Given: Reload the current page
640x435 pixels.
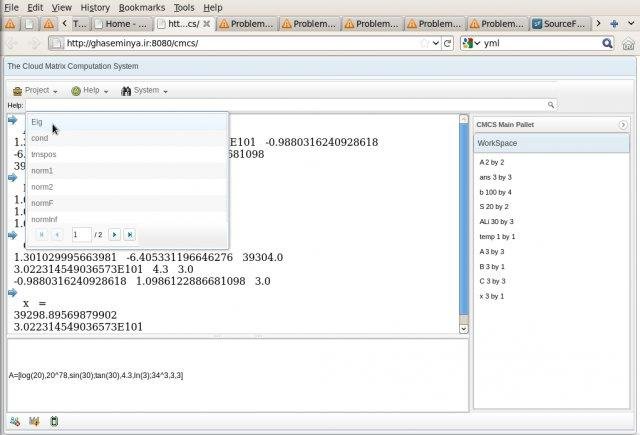Looking at the screenshot, I should coord(448,43).
